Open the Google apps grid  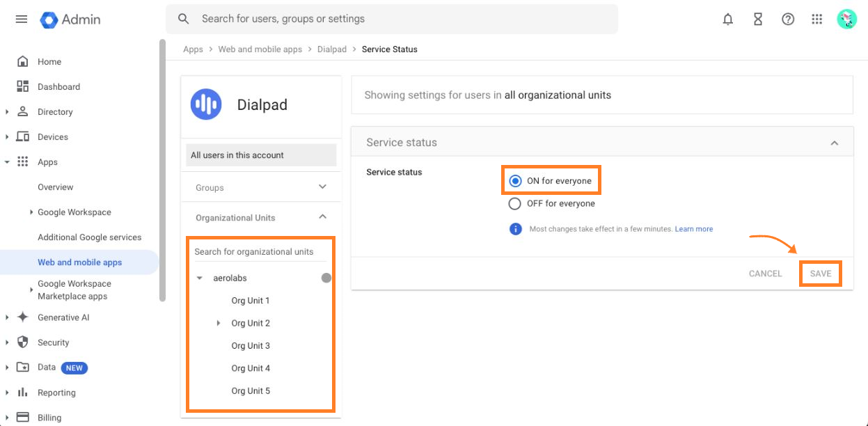(x=817, y=19)
